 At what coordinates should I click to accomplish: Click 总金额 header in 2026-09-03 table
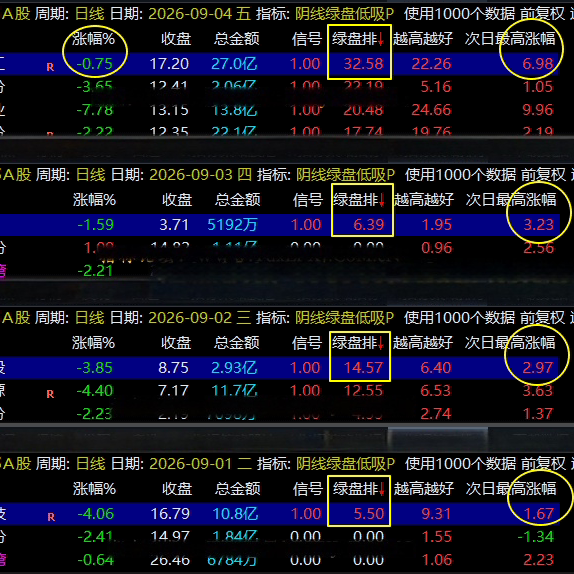coord(238,200)
